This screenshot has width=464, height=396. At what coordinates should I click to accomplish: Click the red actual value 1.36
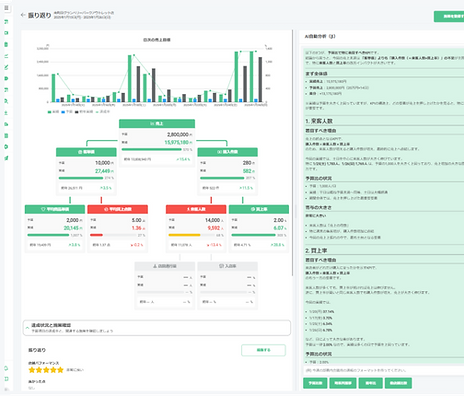pyautogui.click(x=136, y=228)
